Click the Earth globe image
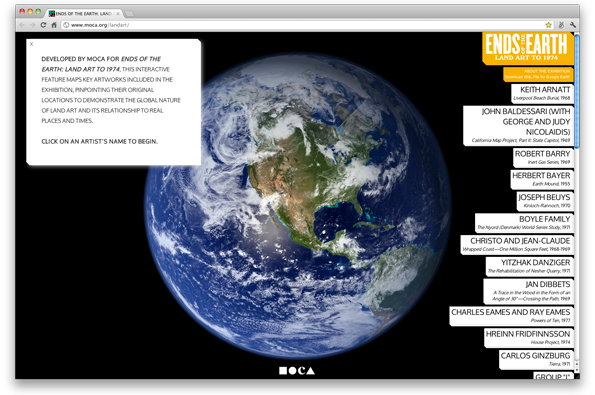This screenshot has width=595, height=395. pos(297,206)
